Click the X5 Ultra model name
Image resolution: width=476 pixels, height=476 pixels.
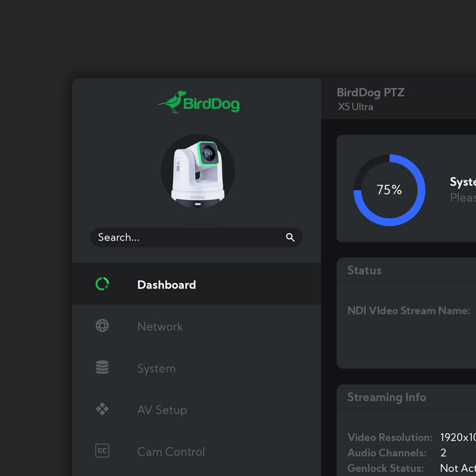coord(355,107)
